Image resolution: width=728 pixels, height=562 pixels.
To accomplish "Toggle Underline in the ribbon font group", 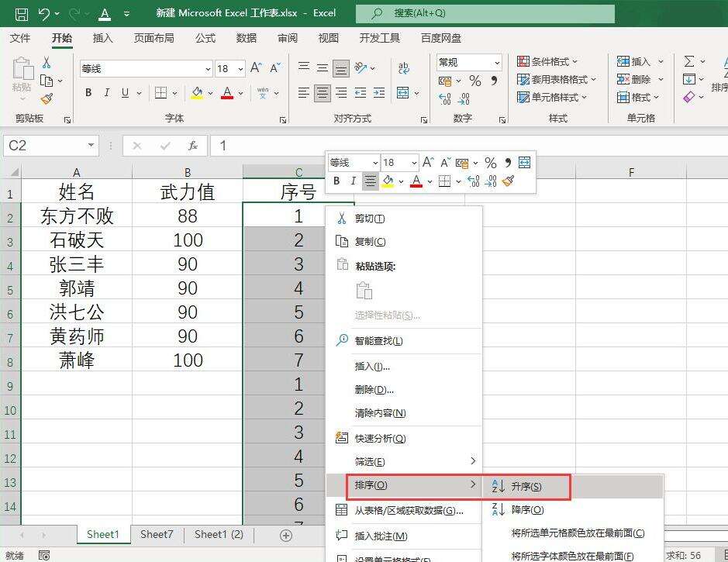I will click(126, 93).
